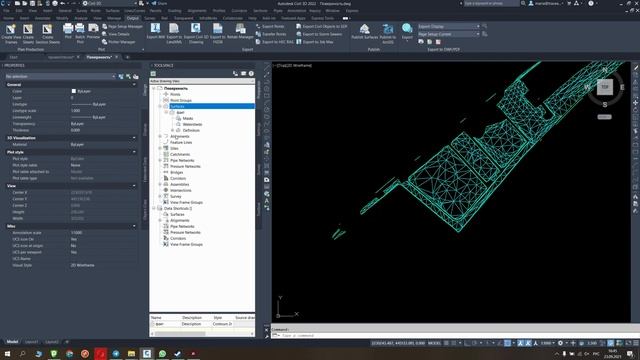Open the Window menu

click(x=332, y=11)
